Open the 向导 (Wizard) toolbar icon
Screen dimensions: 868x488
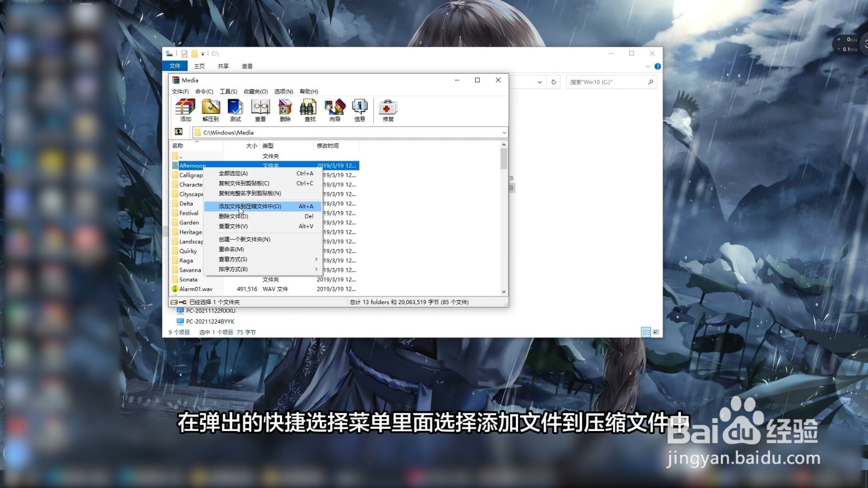[335, 111]
